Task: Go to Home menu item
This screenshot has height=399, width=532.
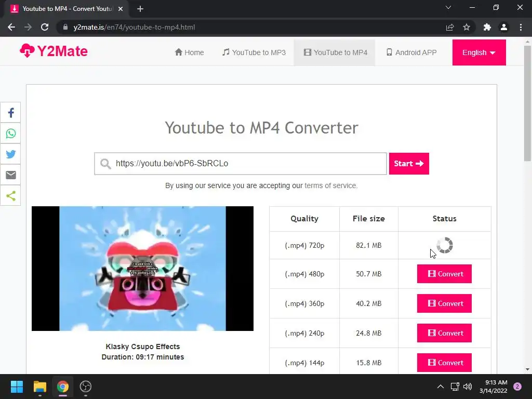Action: (x=189, y=52)
